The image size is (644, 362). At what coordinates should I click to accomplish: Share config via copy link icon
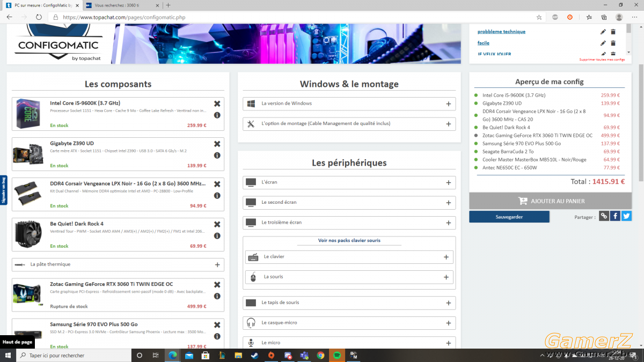604,216
